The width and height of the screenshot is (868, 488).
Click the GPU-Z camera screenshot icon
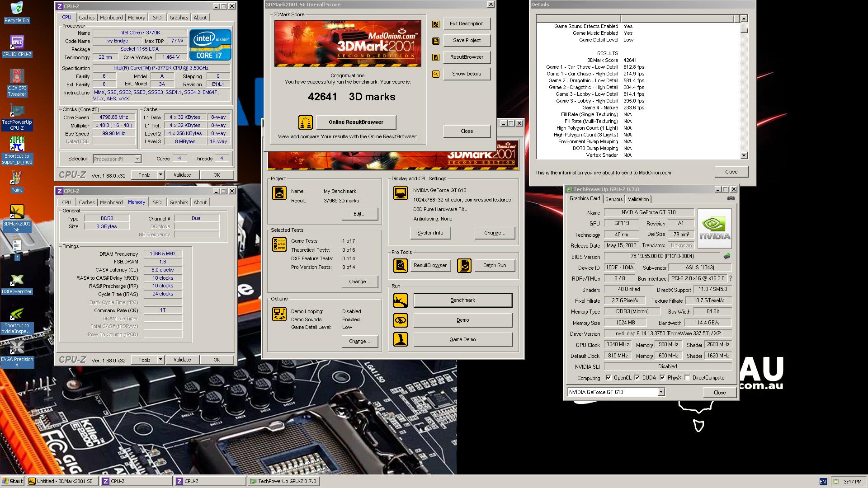(731, 198)
